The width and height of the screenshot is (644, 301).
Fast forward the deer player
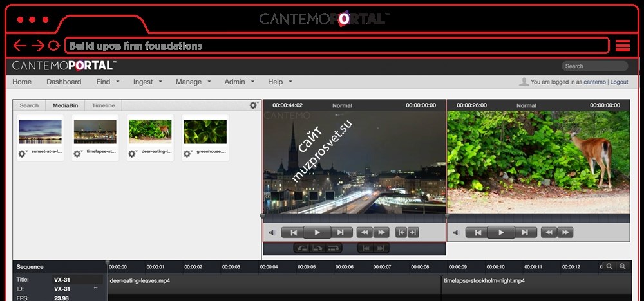click(x=565, y=233)
